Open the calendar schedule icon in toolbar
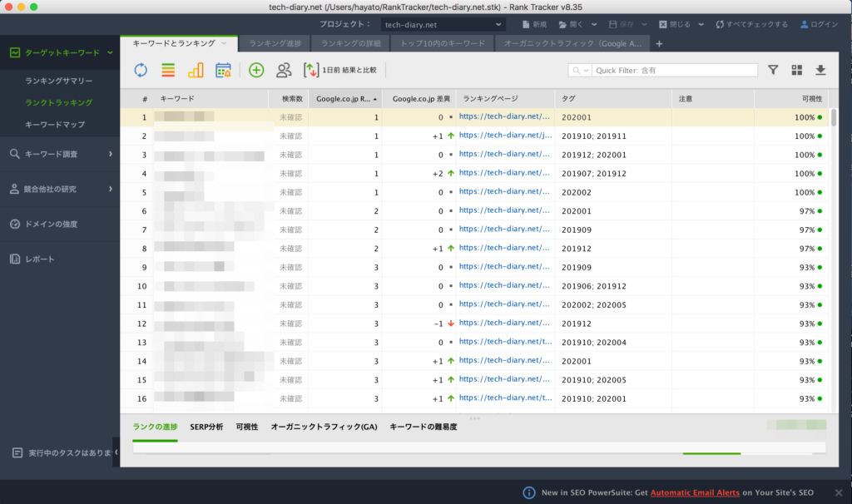This screenshot has height=504, width=852. [223, 70]
